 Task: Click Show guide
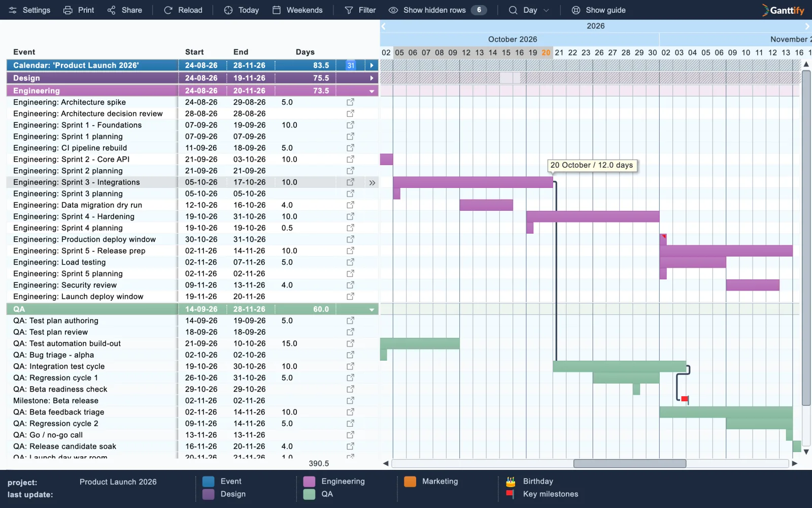tap(598, 10)
